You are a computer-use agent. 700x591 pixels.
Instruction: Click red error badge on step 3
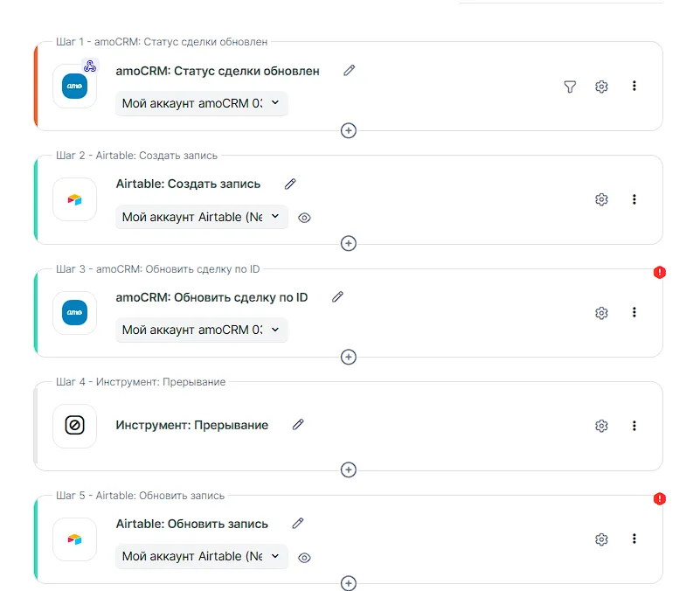[x=660, y=273]
